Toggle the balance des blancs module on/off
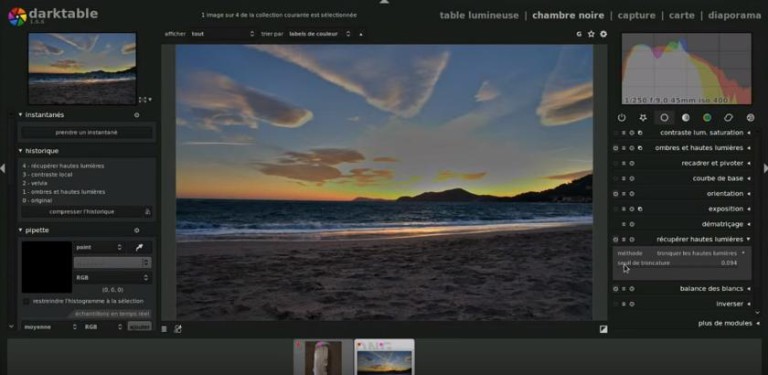The image size is (768, 375). coord(616,289)
